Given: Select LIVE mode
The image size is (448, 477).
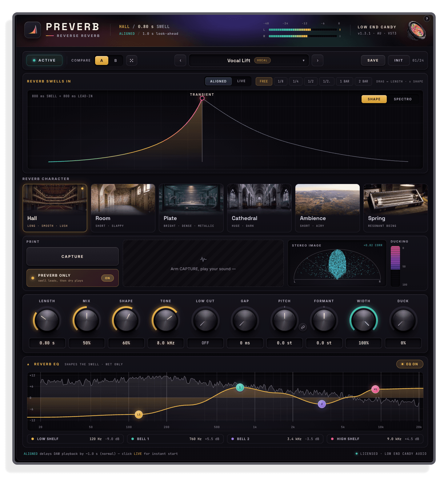Looking at the screenshot, I should point(241,81).
